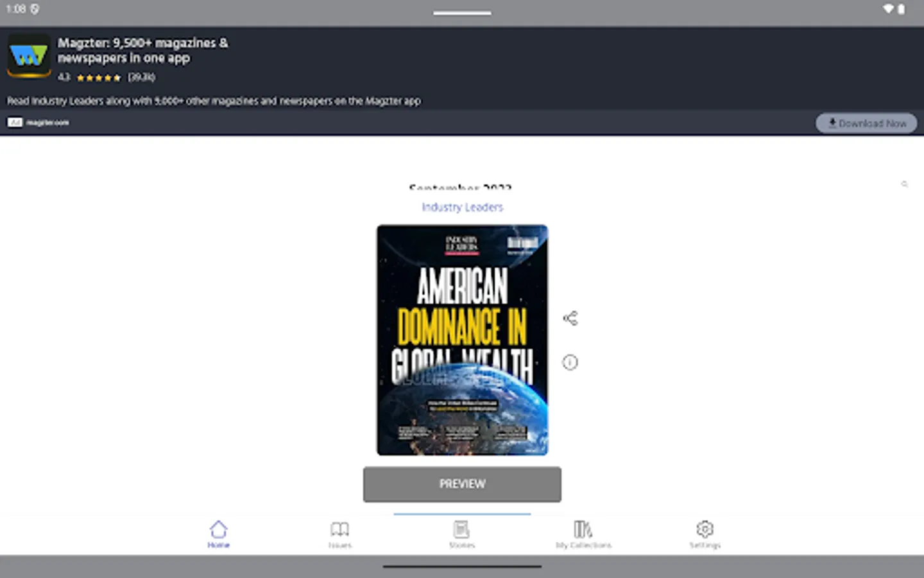Open the Settings tab

pyautogui.click(x=705, y=534)
